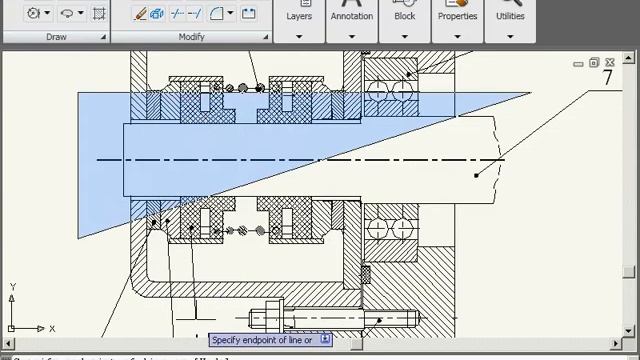The height and width of the screenshot is (360, 640).
Task: Select the Fillet tool in Modify panel
Action: [x=216, y=13]
